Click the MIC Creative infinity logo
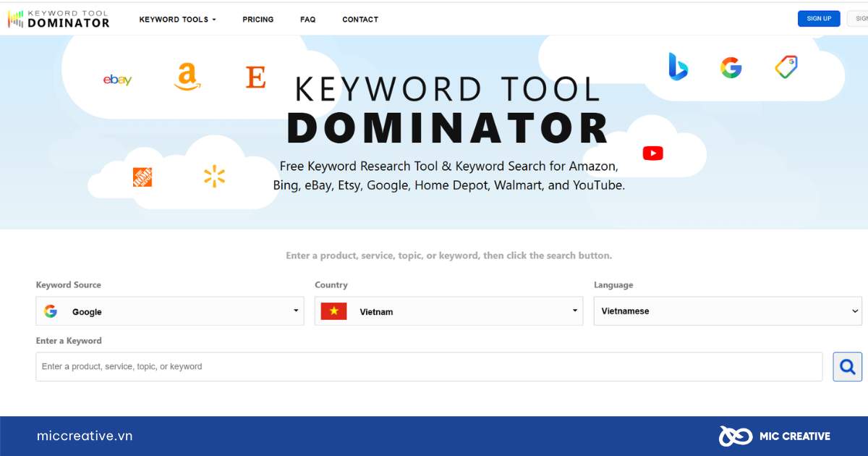Image resolution: width=868 pixels, height=456 pixels. pyautogui.click(x=736, y=436)
